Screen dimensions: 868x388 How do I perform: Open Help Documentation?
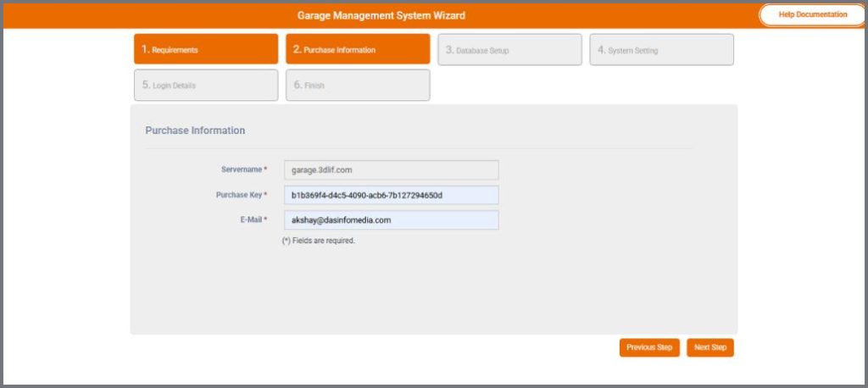click(812, 14)
